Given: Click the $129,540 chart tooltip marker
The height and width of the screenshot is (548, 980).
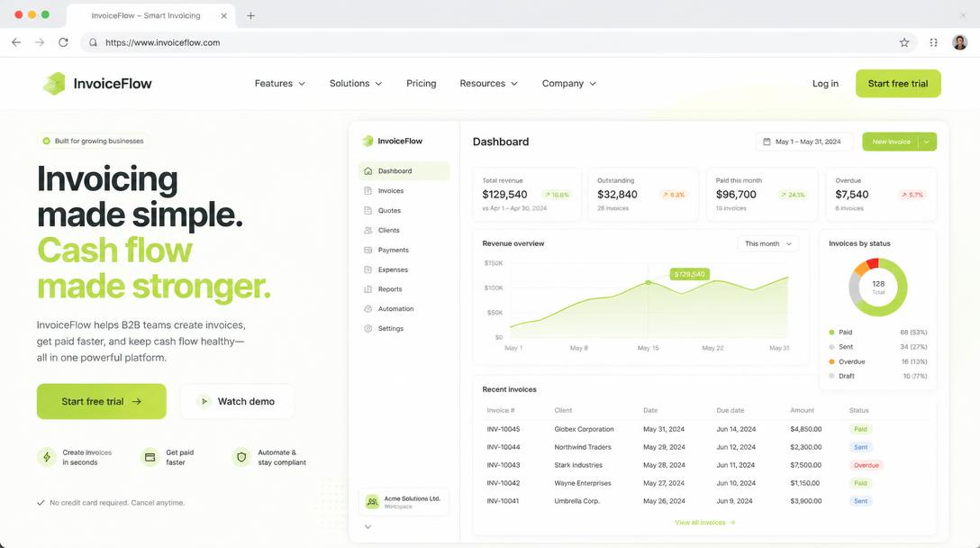Looking at the screenshot, I should [689, 274].
